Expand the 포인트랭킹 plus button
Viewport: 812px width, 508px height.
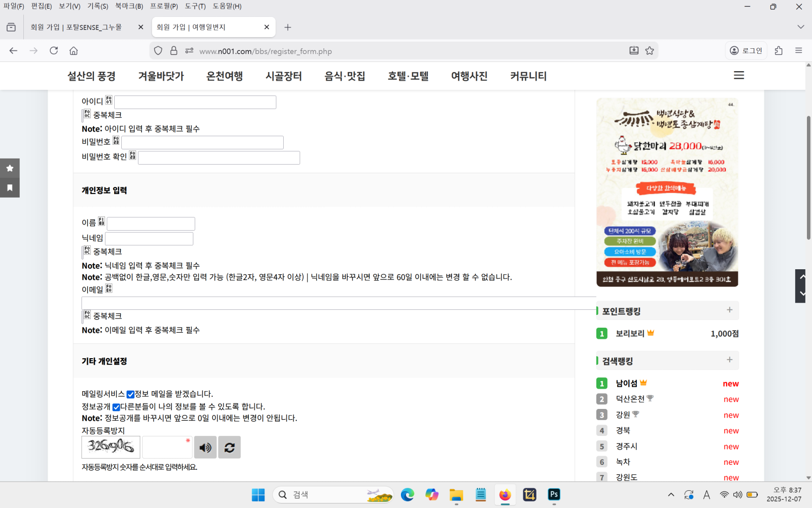coord(729,310)
